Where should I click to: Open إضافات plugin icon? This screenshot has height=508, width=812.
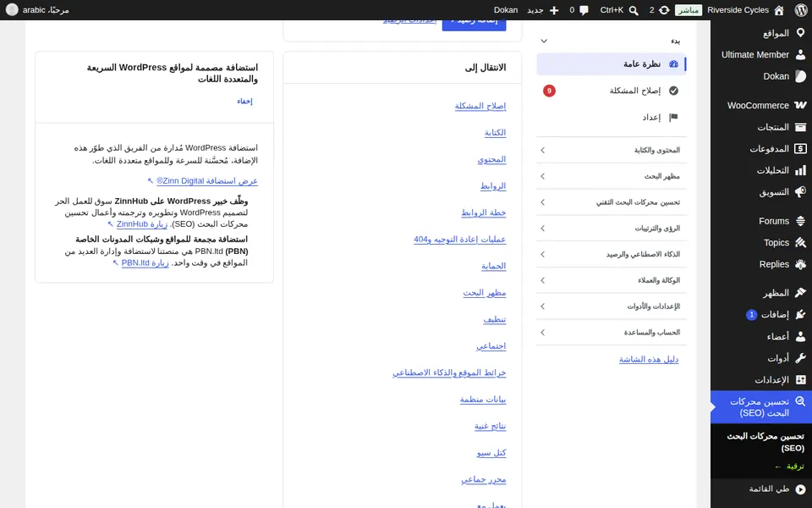tap(800, 315)
